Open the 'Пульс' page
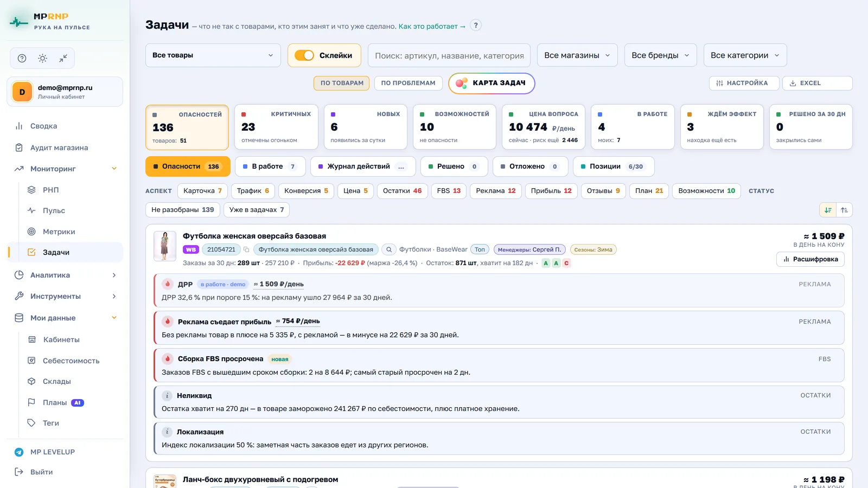 pyautogui.click(x=72, y=210)
